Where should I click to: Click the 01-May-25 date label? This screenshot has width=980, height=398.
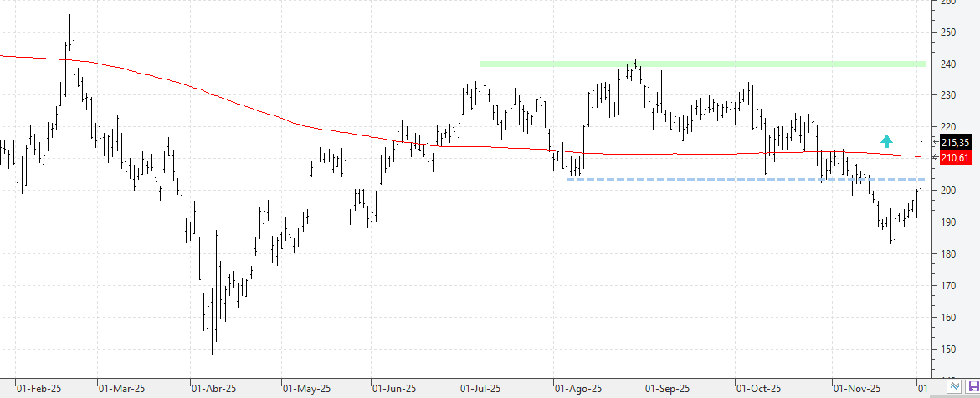[307, 388]
